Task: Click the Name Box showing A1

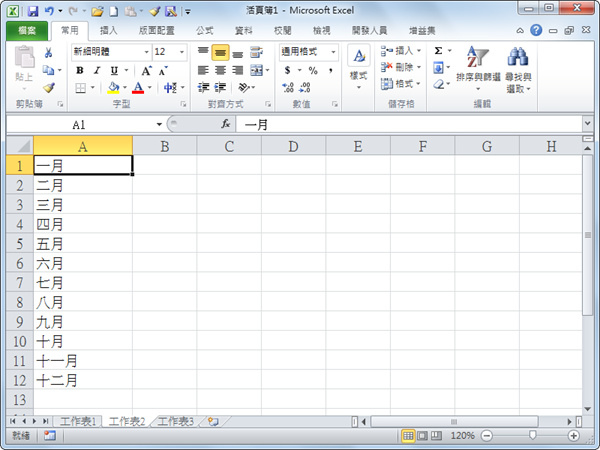Action: (x=79, y=124)
